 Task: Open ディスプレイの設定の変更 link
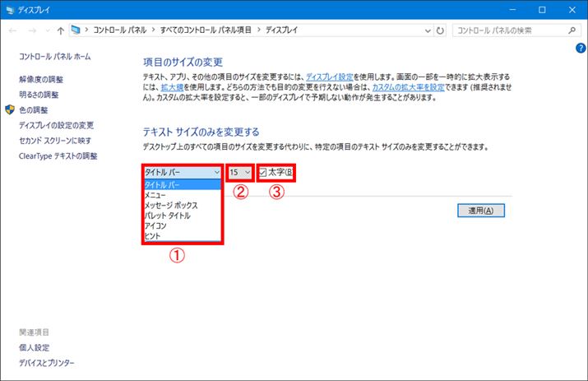pos(56,125)
